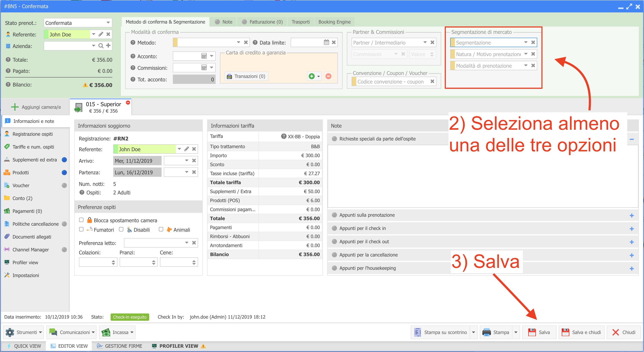
Task: Open Transazioni (0) button
Action: coord(246,76)
